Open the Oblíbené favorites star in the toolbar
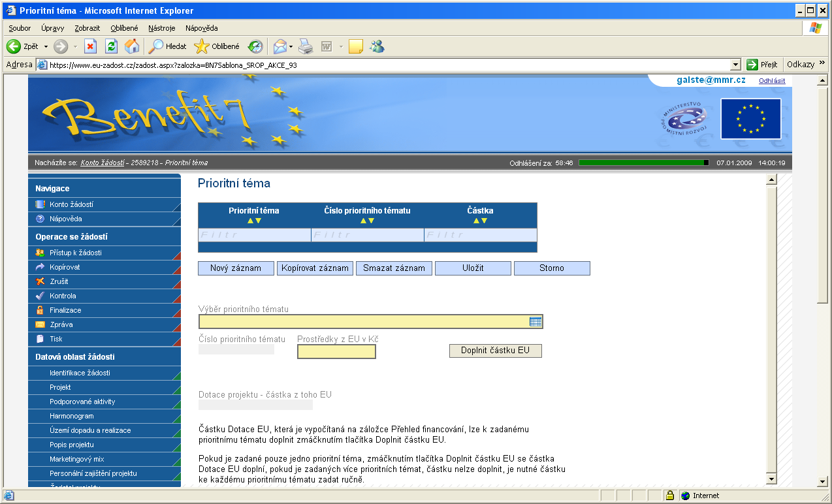This screenshot has width=832, height=504. (217, 46)
